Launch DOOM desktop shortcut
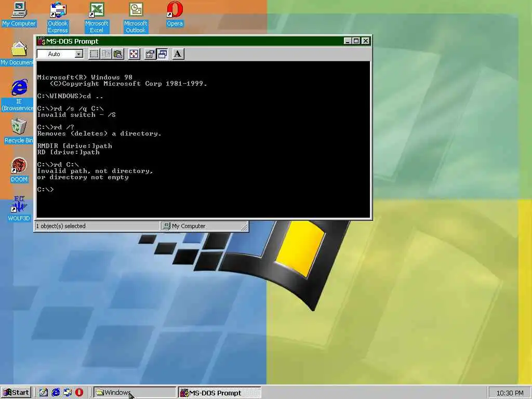 coord(19,170)
